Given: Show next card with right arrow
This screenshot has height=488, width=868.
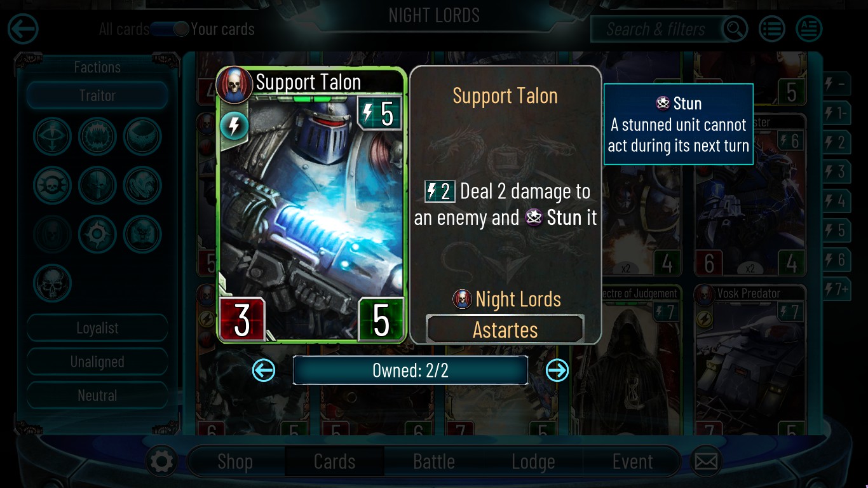Looking at the screenshot, I should click(557, 370).
